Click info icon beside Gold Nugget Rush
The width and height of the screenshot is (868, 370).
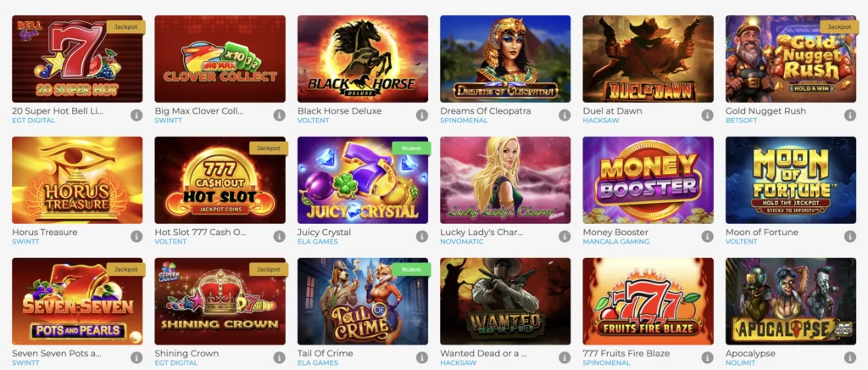pos(850,115)
